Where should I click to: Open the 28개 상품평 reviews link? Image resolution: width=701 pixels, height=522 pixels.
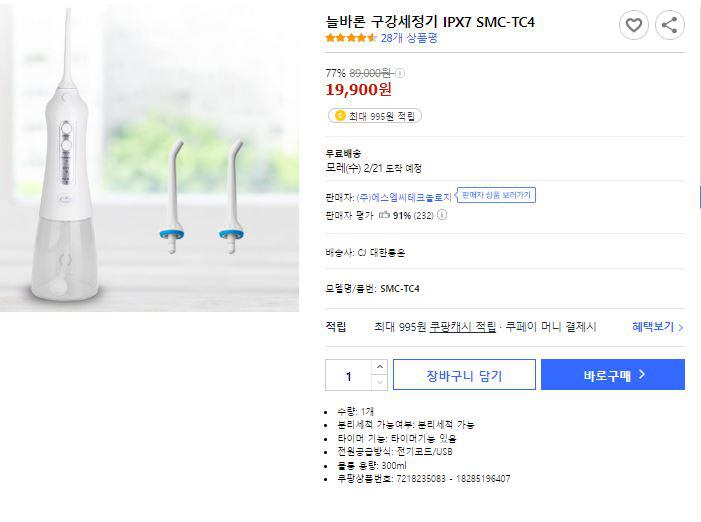[x=409, y=38]
